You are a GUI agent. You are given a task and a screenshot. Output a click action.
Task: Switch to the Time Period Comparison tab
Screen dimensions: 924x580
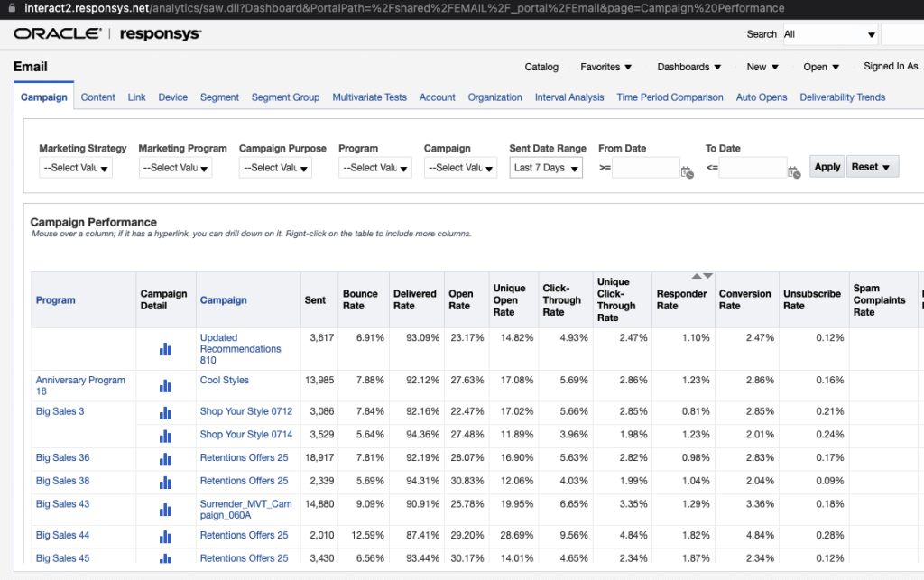click(x=670, y=97)
